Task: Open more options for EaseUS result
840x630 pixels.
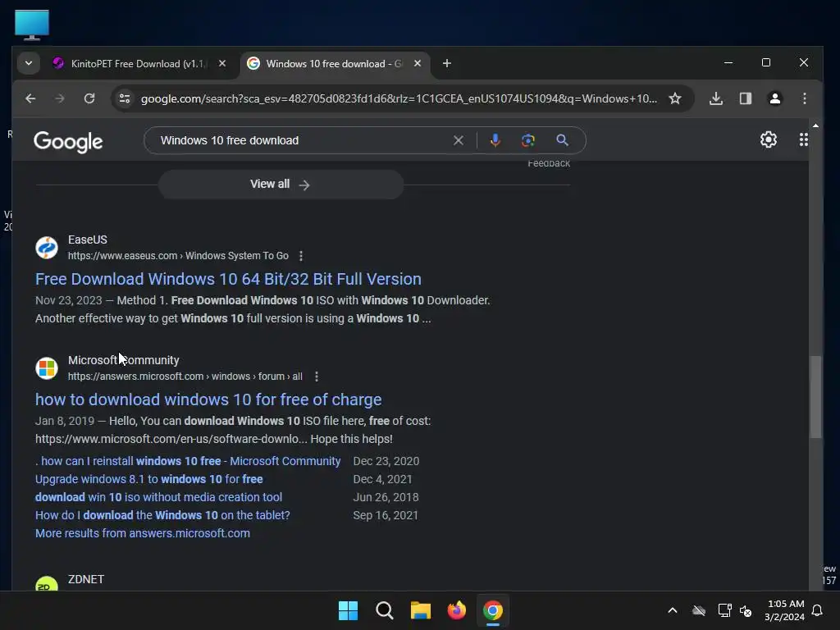Action: 301,256
